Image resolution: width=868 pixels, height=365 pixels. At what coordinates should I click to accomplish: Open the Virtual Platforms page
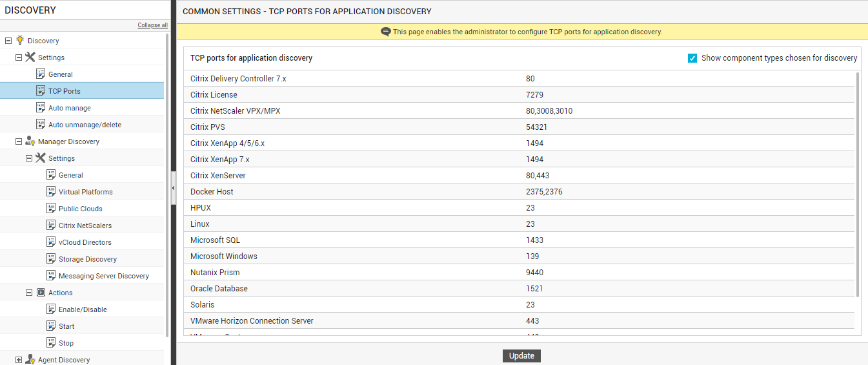click(x=86, y=192)
